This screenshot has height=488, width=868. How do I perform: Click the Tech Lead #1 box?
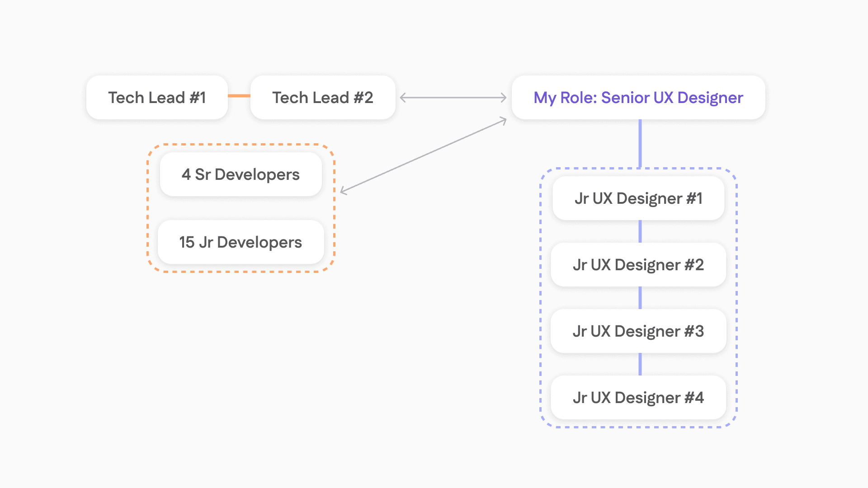click(157, 98)
